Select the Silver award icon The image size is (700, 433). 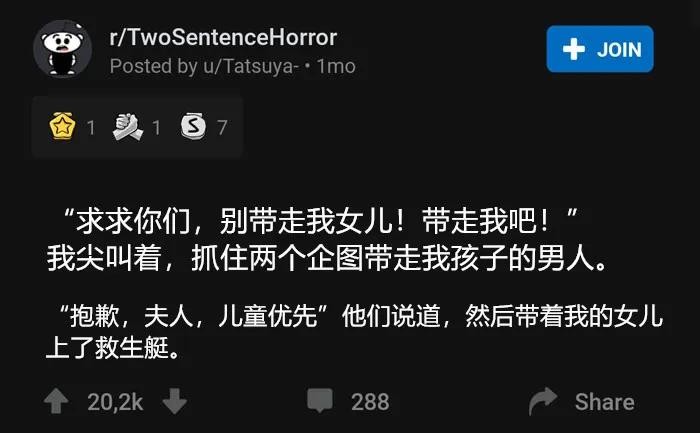[x=193, y=126]
